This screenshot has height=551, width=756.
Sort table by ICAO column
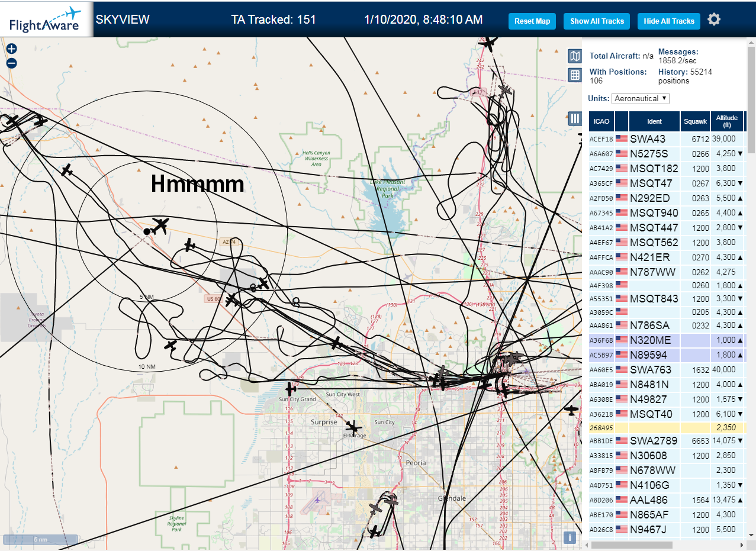(601, 121)
